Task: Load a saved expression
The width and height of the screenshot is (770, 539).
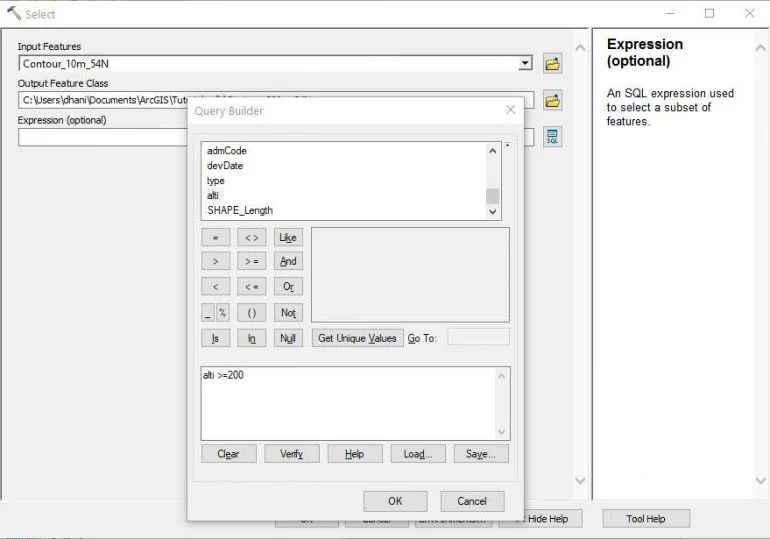Action: 418,454
